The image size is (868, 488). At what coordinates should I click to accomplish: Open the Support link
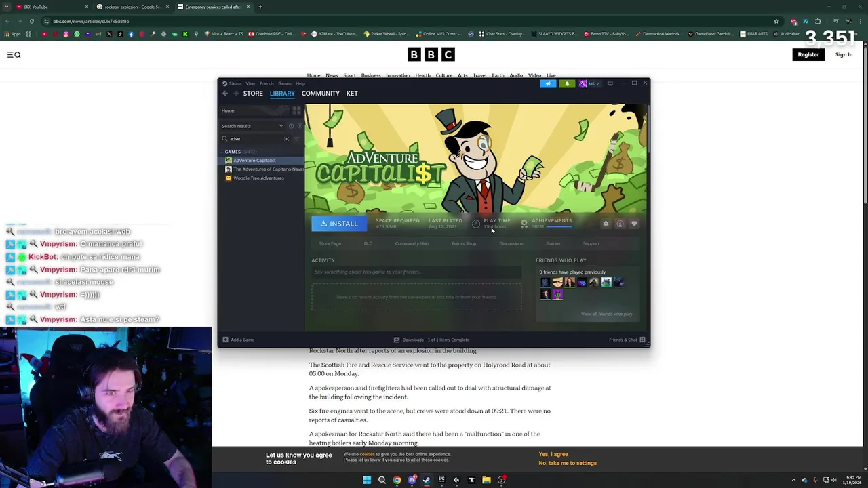[591, 244]
